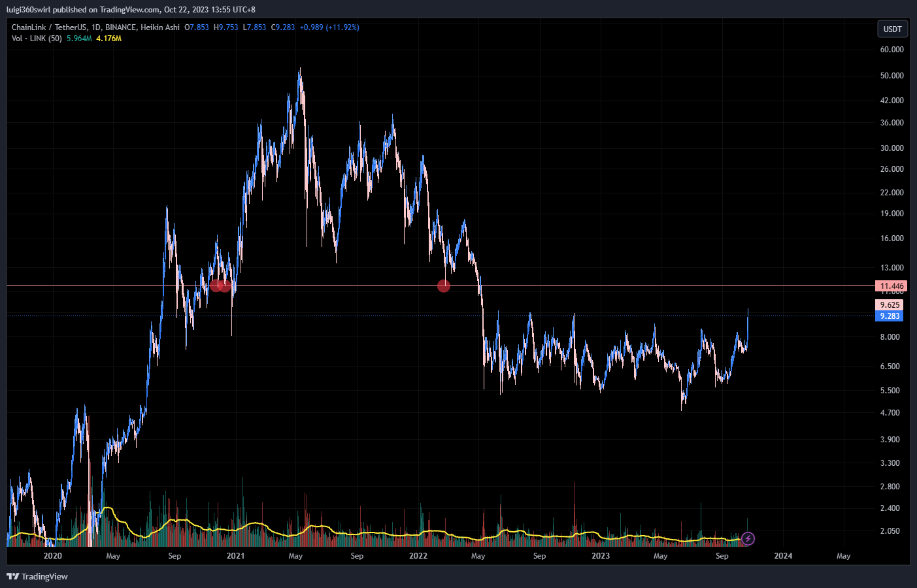Click the volume value 5.964M

(x=79, y=39)
